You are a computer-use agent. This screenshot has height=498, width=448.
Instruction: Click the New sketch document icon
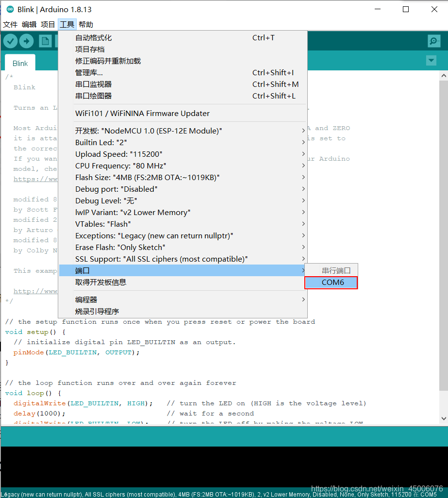[x=45, y=41]
